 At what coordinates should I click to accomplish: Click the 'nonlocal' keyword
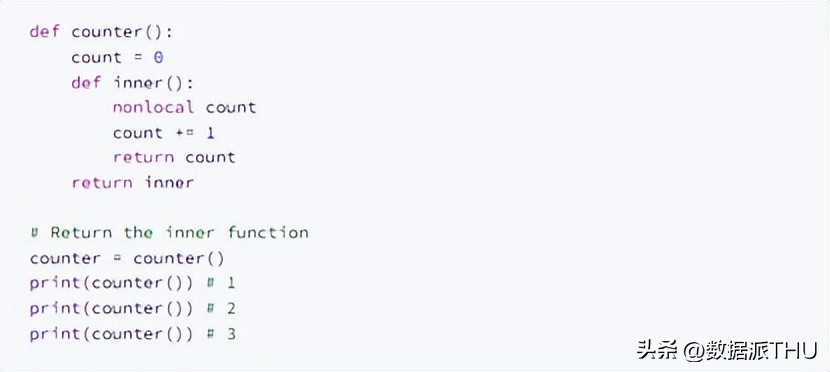click(x=154, y=107)
